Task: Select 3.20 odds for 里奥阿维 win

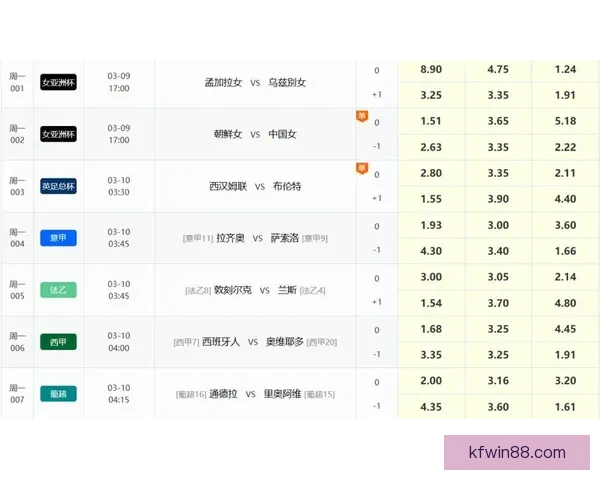Action: (x=565, y=381)
